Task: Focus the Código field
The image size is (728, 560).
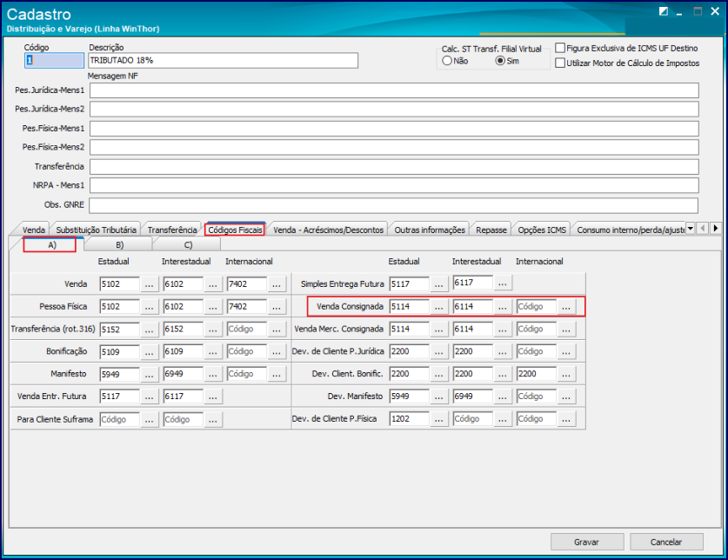Action: (54, 60)
